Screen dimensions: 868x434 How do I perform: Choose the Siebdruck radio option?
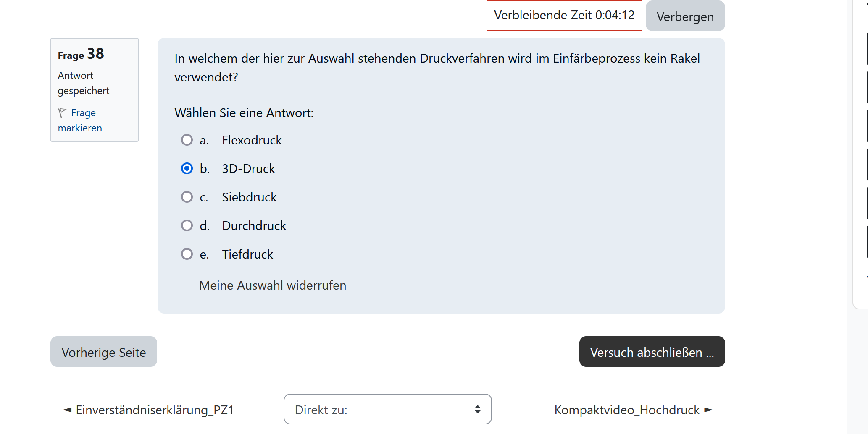tap(187, 197)
